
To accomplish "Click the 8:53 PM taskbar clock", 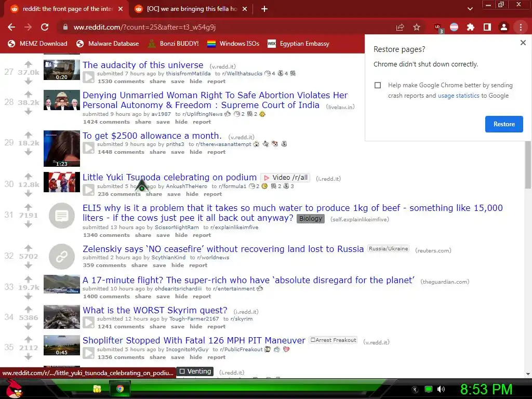I will point(486,389).
